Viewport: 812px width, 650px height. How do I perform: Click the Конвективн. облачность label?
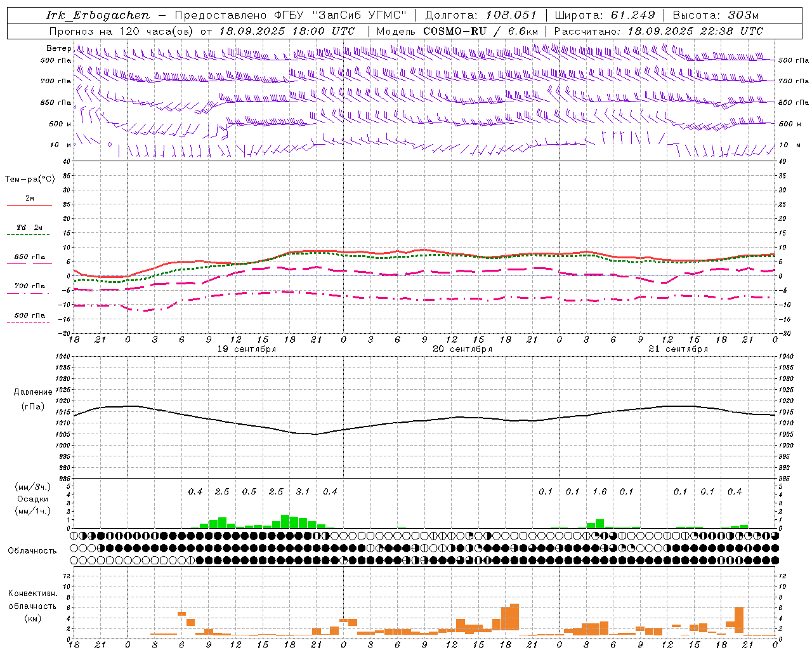point(32,600)
